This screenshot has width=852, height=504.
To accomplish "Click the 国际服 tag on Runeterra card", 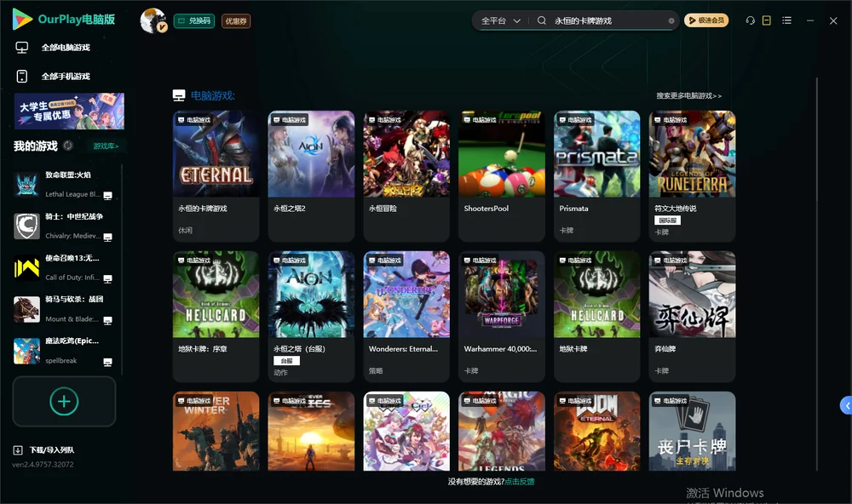I will [x=667, y=220].
